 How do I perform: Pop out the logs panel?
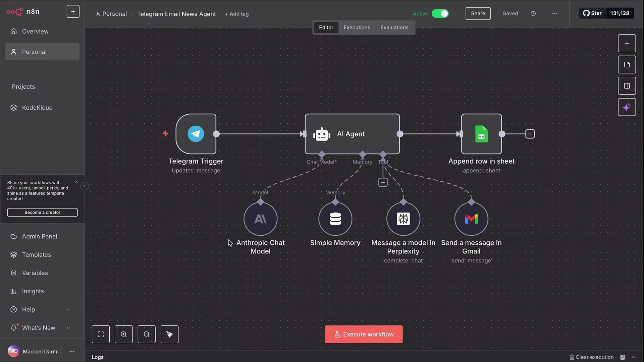(623, 357)
